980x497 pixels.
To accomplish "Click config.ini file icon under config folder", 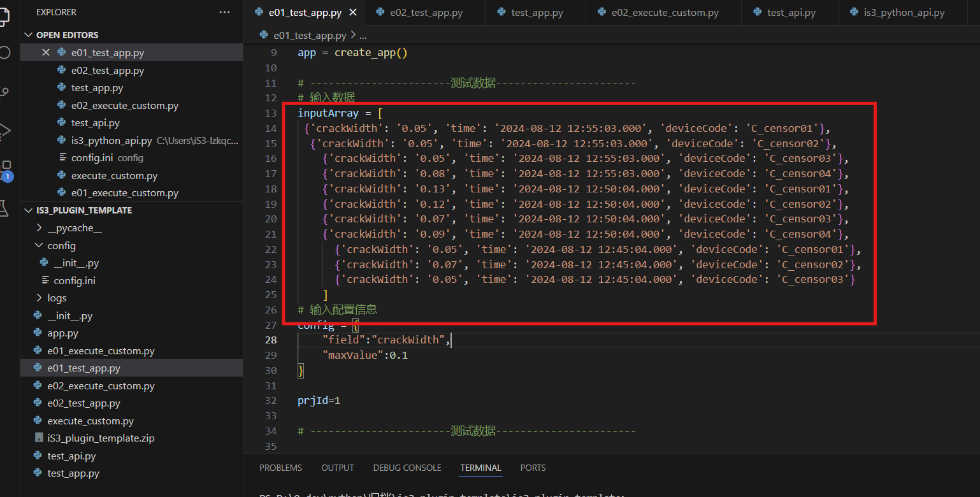I will pos(45,280).
